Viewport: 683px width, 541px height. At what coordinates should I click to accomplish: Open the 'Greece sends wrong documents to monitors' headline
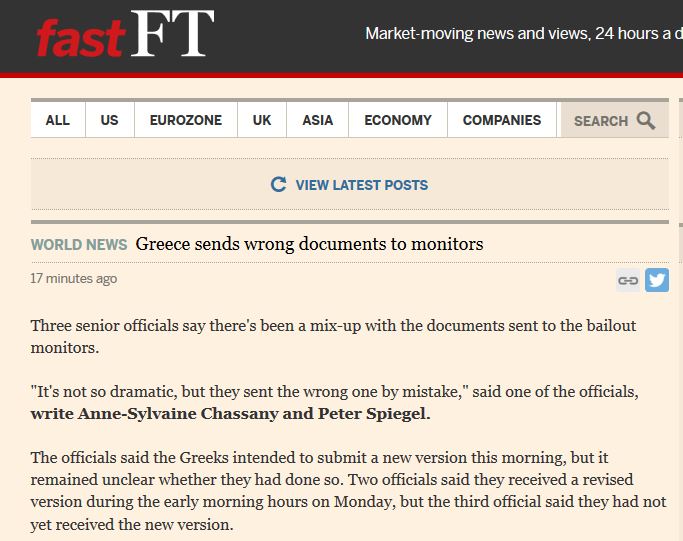(309, 243)
